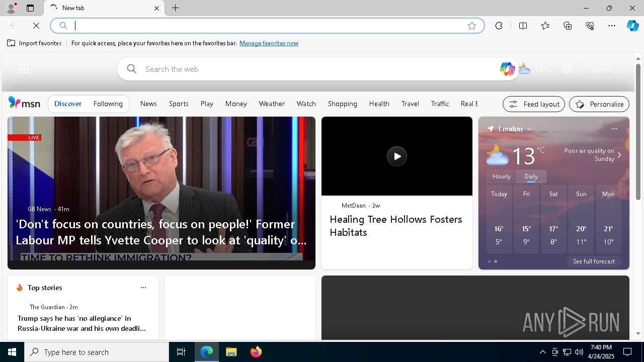Open Top stories more options

[143, 288]
